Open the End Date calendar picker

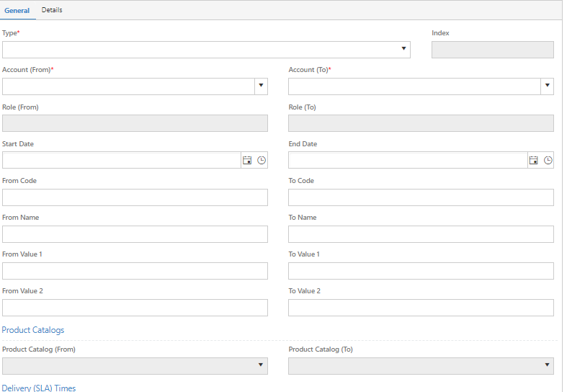click(x=533, y=160)
